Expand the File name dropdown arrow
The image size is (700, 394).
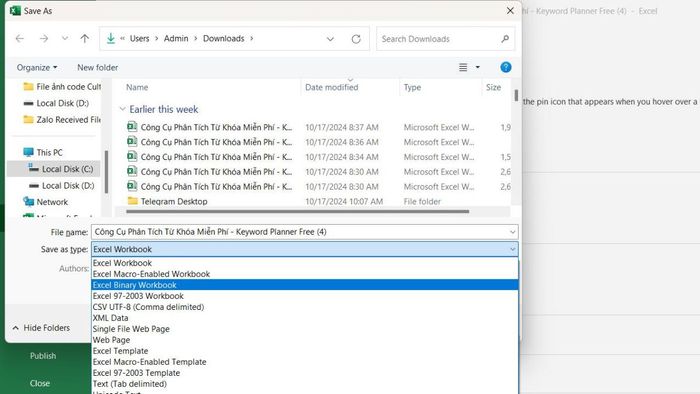pos(512,232)
